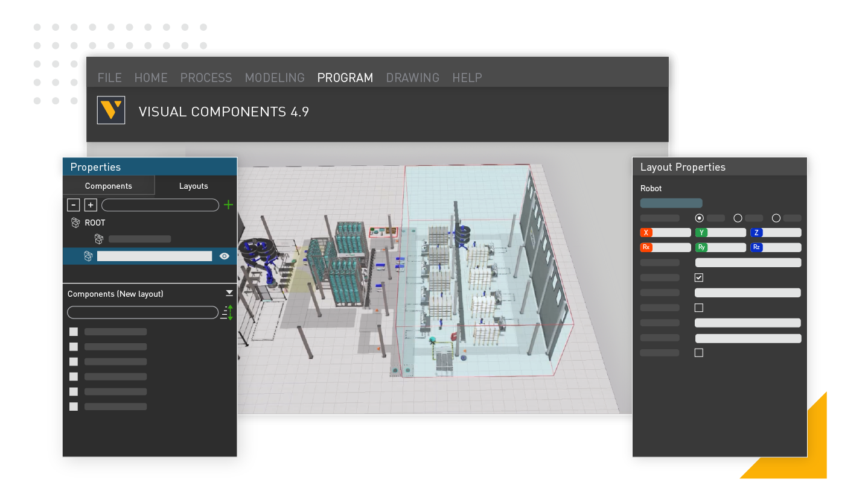Click the "VISUAL COMPONENTS 4.9" title text
The image size is (868, 503).
pyautogui.click(x=224, y=112)
